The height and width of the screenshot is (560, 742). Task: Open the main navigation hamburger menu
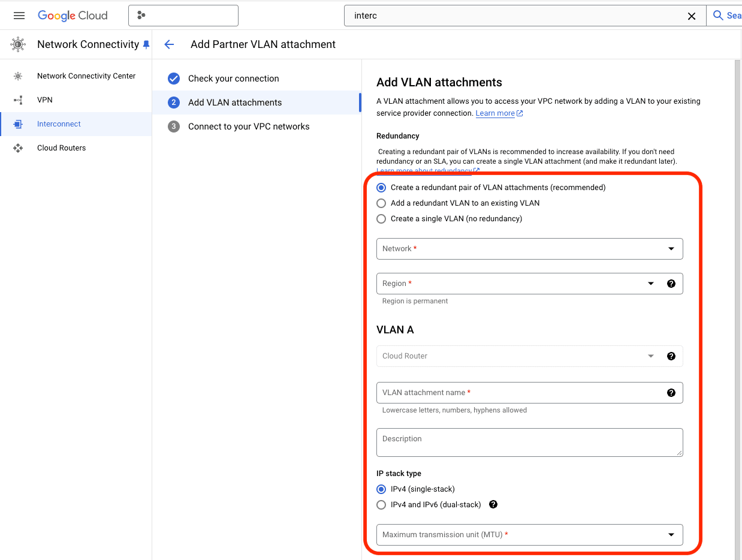pos(19,15)
